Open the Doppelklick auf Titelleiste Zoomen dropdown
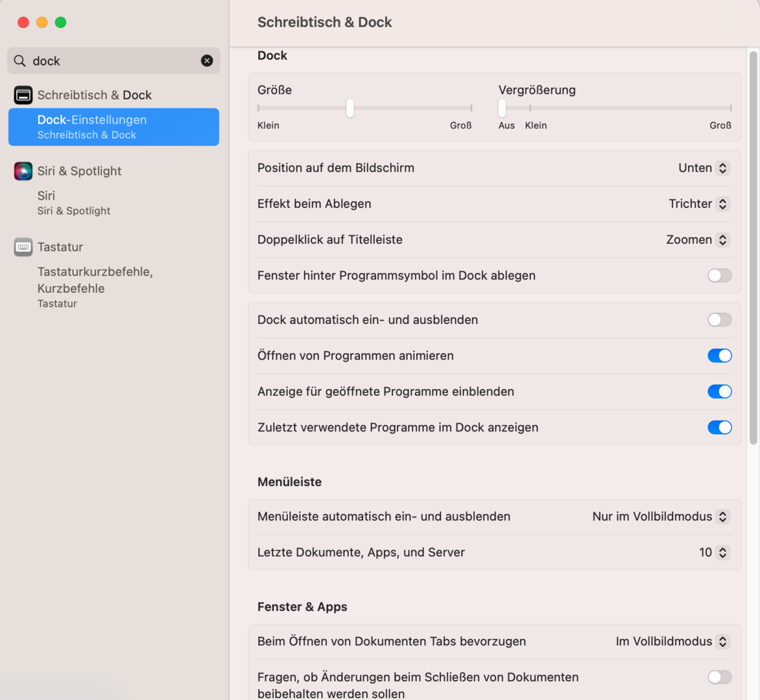Screen dimensions: 760x700 click(x=698, y=240)
